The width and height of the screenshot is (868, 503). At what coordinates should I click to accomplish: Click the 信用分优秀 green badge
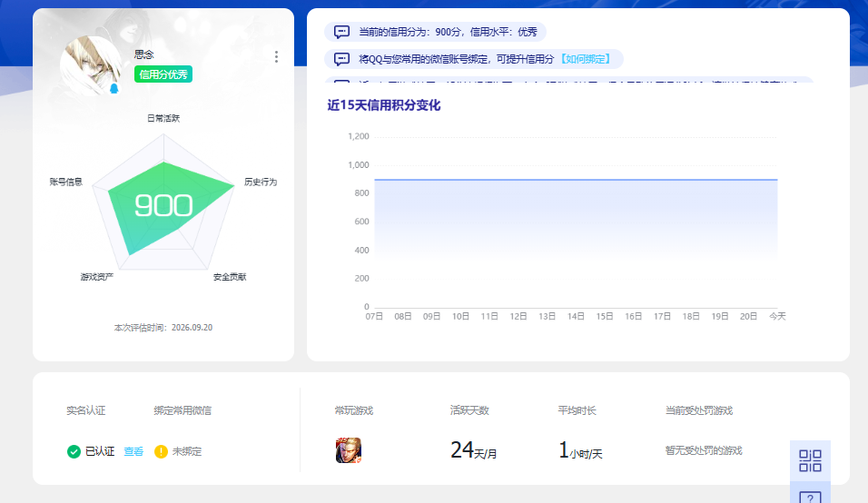pos(163,74)
